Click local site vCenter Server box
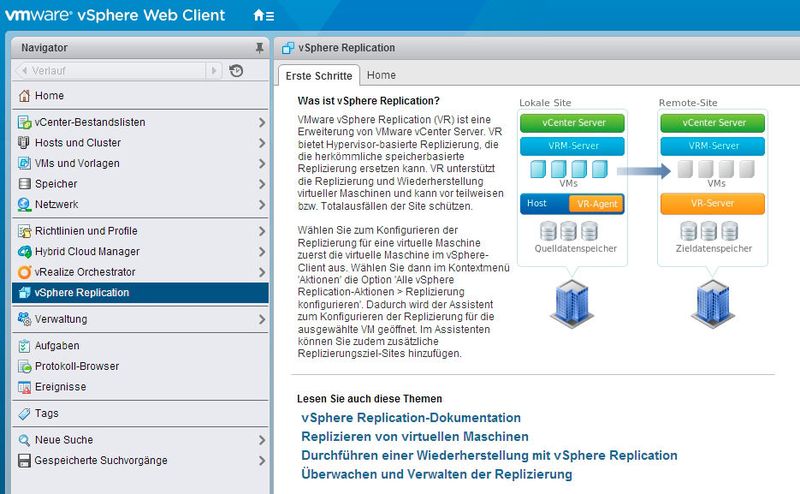Image resolution: width=800 pixels, height=494 pixels. pyautogui.click(x=572, y=123)
